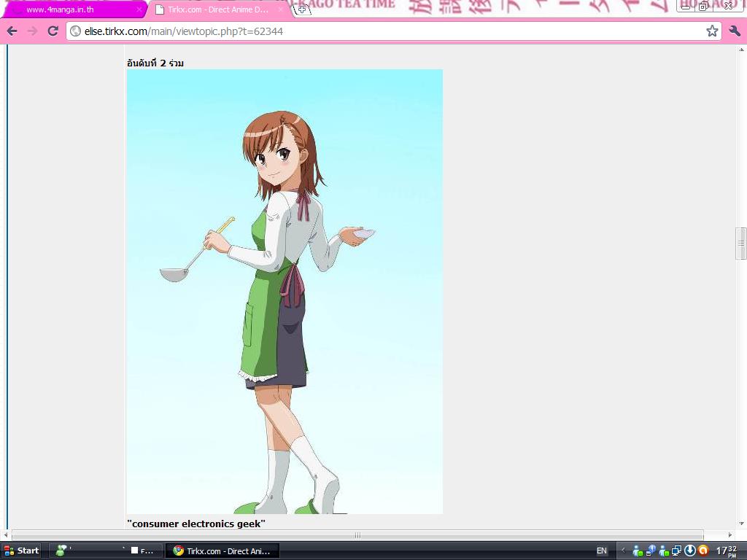This screenshot has height=560, width=747.
Task: Close the Tirkx.com tab
Action: coord(281,9)
